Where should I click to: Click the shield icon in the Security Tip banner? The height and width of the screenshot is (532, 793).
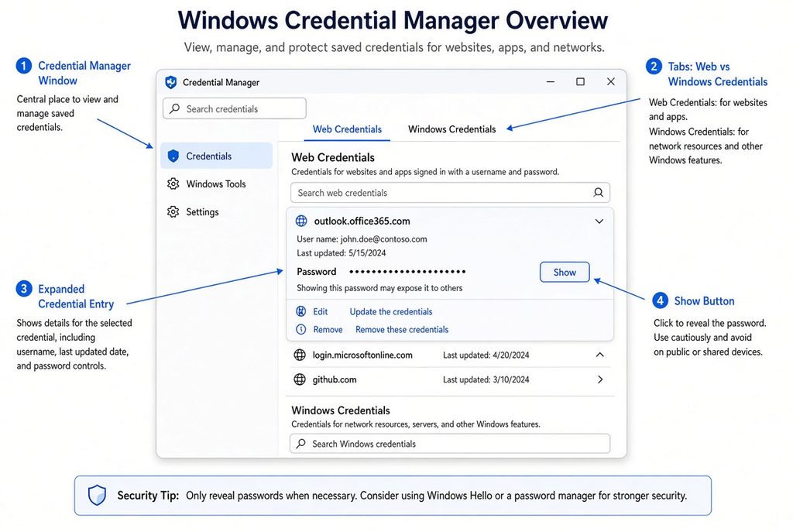point(97,495)
